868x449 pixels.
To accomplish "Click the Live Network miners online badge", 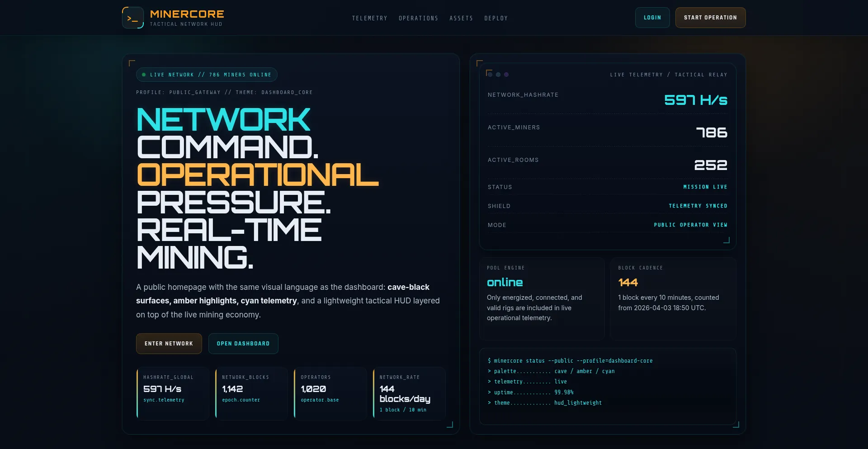I will [x=207, y=75].
